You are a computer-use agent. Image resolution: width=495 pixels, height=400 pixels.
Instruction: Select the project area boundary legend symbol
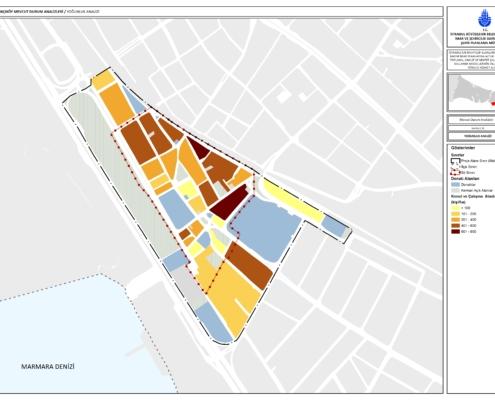coord(455,161)
